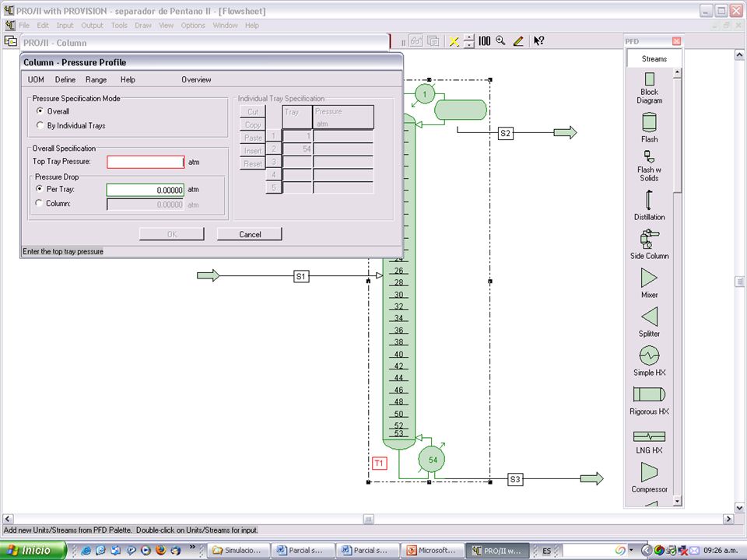The image size is (747, 560).
Task: Select the Mixer unit icon
Action: coord(649,278)
